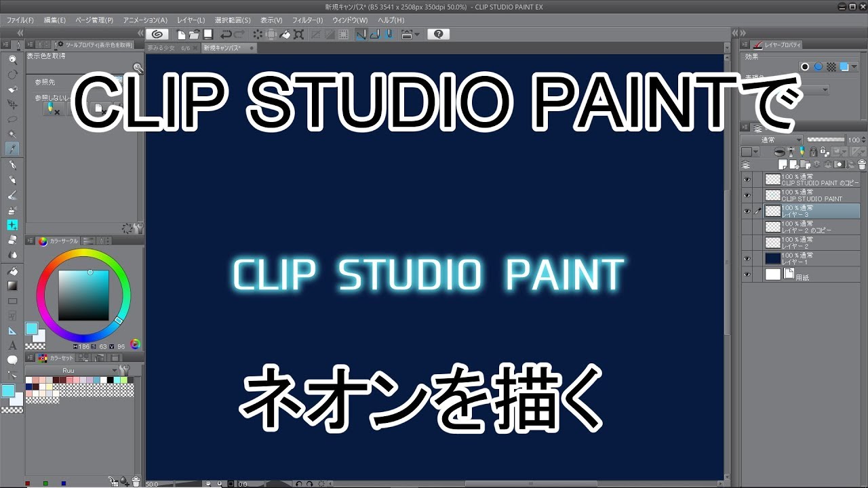The width and height of the screenshot is (868, 488).
Task: Select the border effect circle button
Action: coord(805,66)
